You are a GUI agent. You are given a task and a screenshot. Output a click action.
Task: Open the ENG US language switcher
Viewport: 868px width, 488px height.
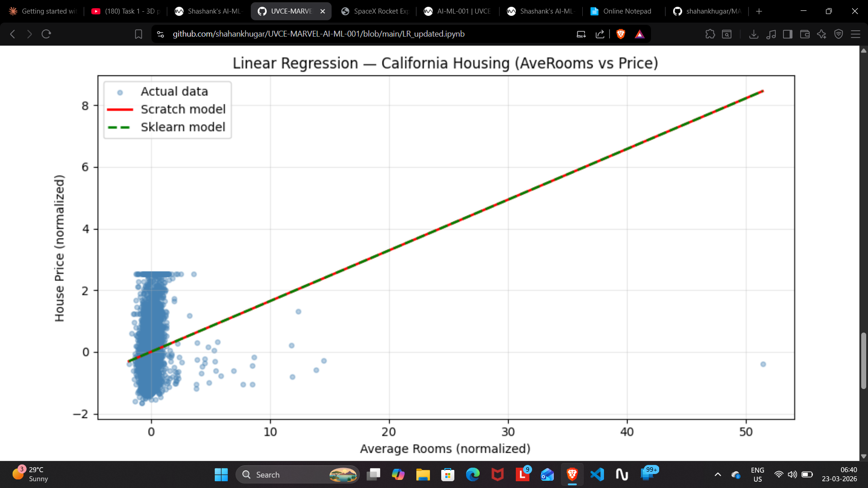(757, 474)
